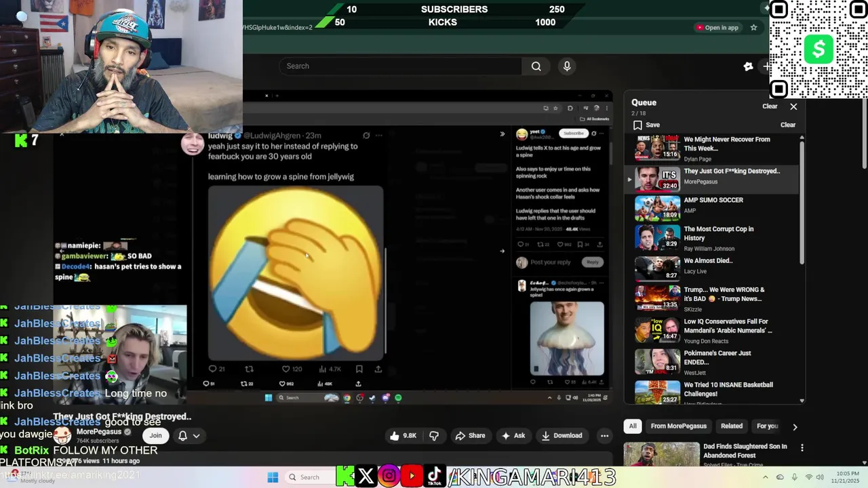Play Low IQ Conservatives Fall For video

point(711,329)
